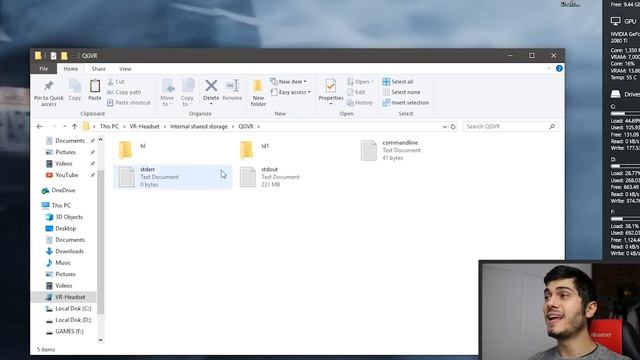Open OneDrive in the navigation pane

point(59,190)
